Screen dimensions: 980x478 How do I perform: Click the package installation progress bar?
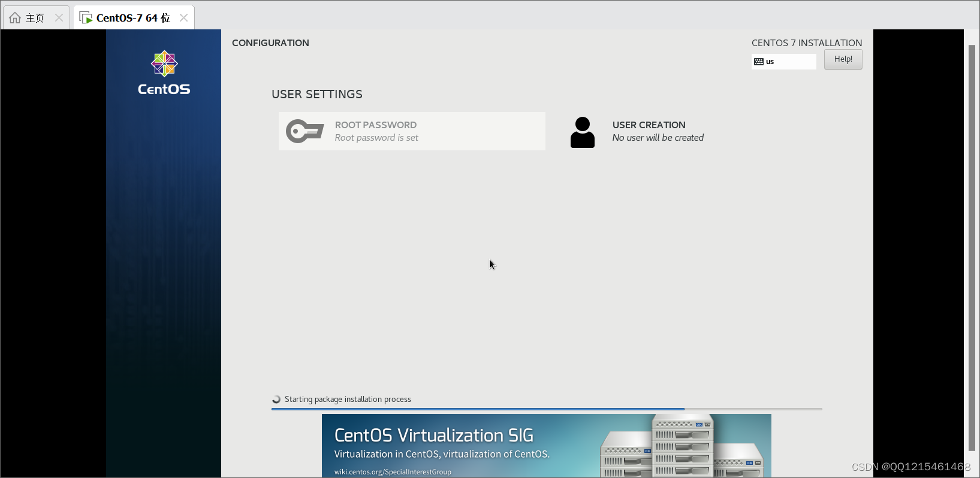click(x=547, y=409)
